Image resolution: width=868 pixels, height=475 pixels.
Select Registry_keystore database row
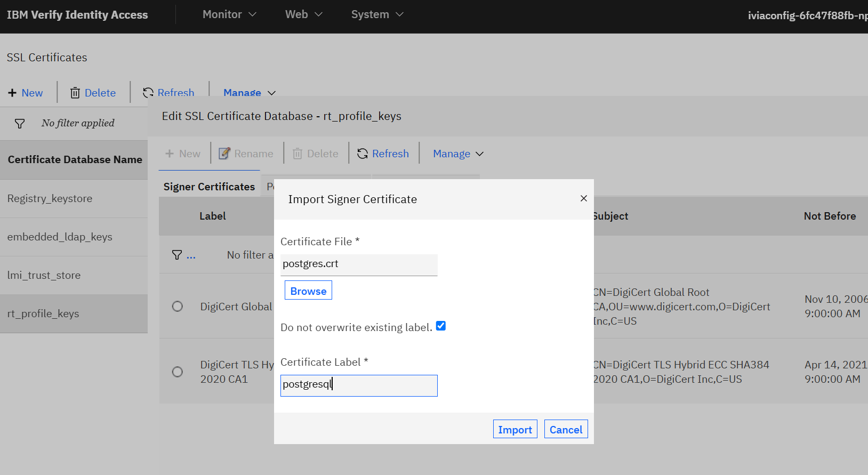click(74, 198)
